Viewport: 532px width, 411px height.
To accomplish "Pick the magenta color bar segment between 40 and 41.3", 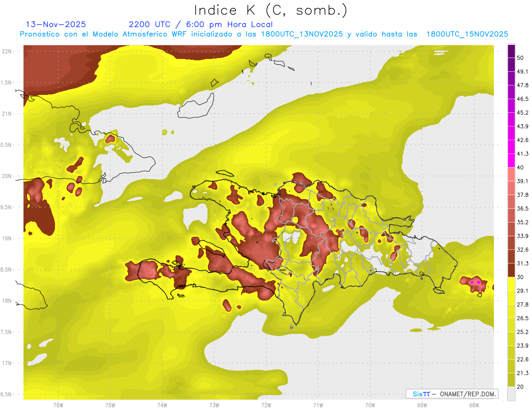I will click(x=512, y=160).
